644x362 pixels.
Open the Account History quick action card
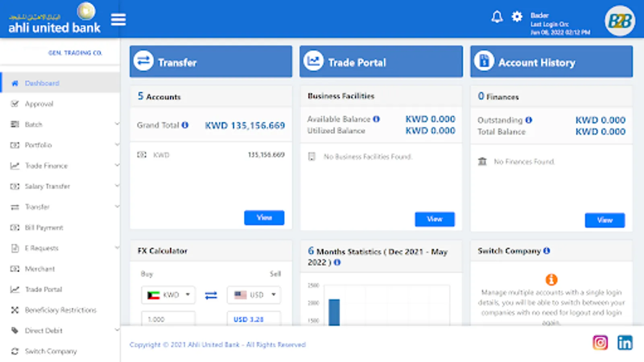point(551,61)
